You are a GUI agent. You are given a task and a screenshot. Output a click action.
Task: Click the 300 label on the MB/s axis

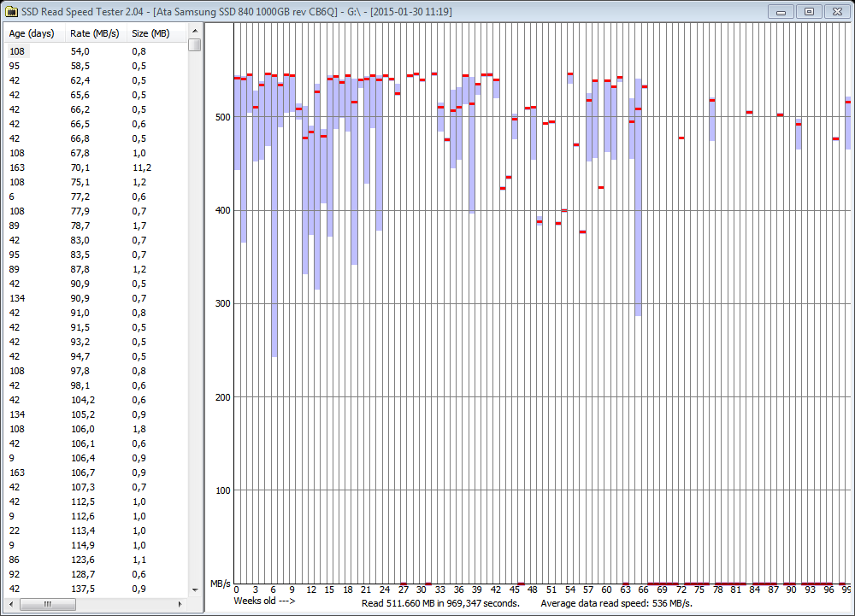pos(223,303)
